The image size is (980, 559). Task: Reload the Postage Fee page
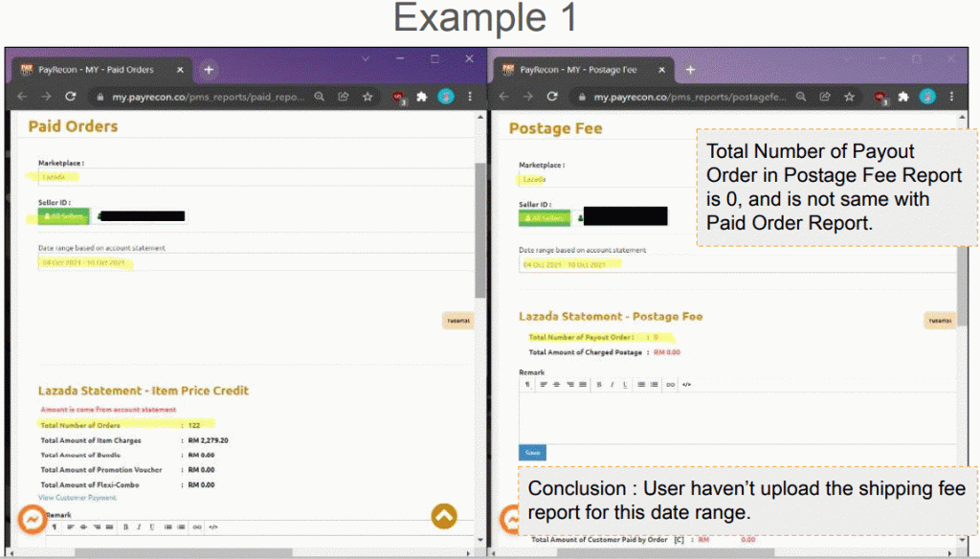click(x=552, y=97)
